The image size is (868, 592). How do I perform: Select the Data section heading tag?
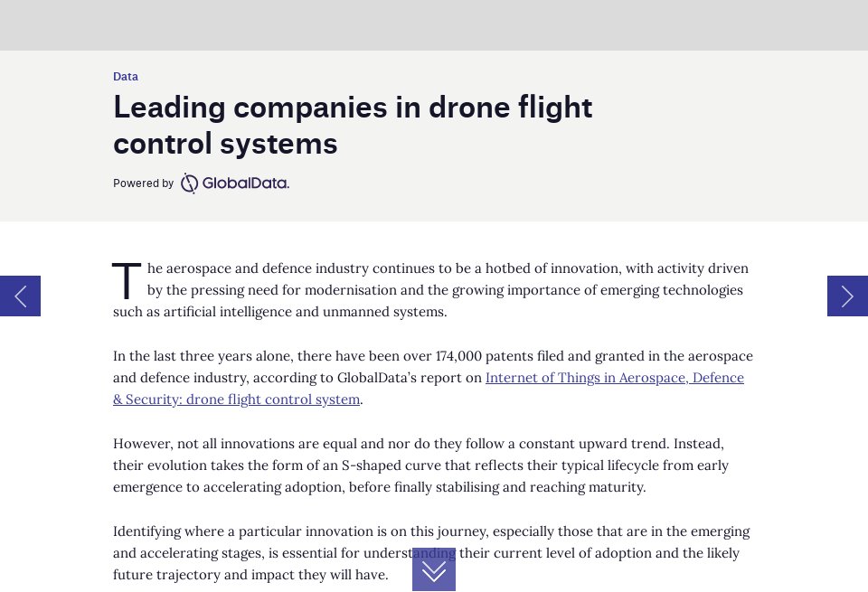pos(125,76)
